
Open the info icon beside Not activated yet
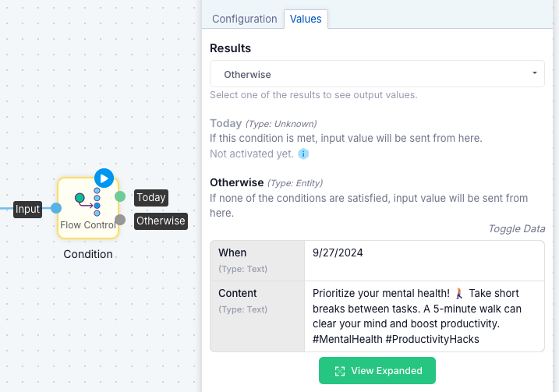pyautogui.click(x=303, y=154)
